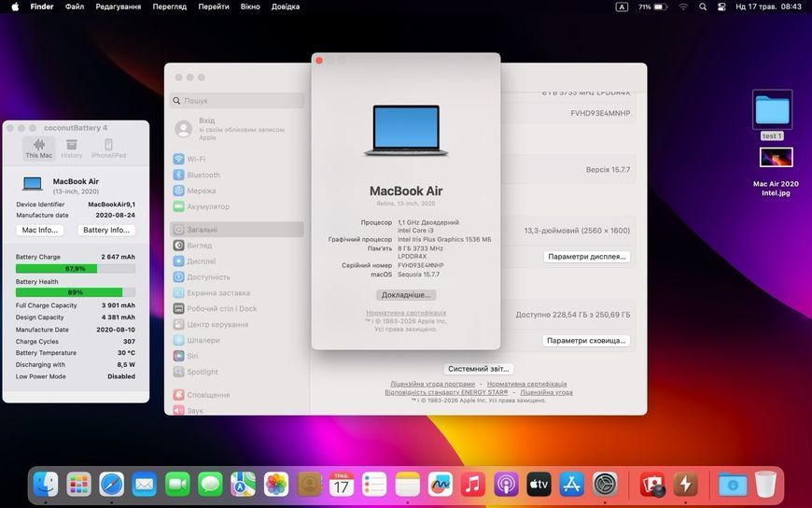Open the Apple menu
The height and width of the screenshot is (508, 812).
pyautogui.click(x=15, y=7)
